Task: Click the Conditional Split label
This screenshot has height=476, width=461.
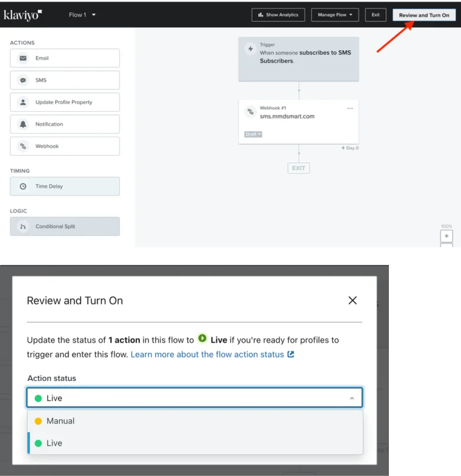Action: [x=56, y=226]
